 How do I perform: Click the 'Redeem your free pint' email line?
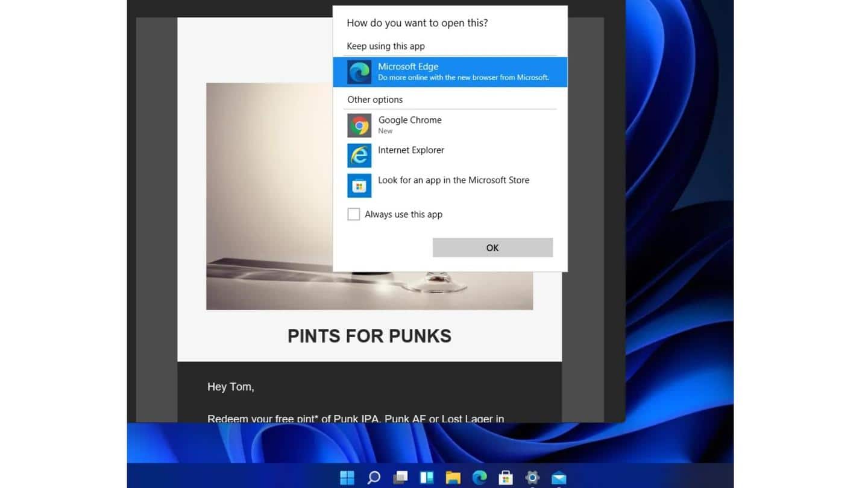pyautogui.click(x=356, y=418)
